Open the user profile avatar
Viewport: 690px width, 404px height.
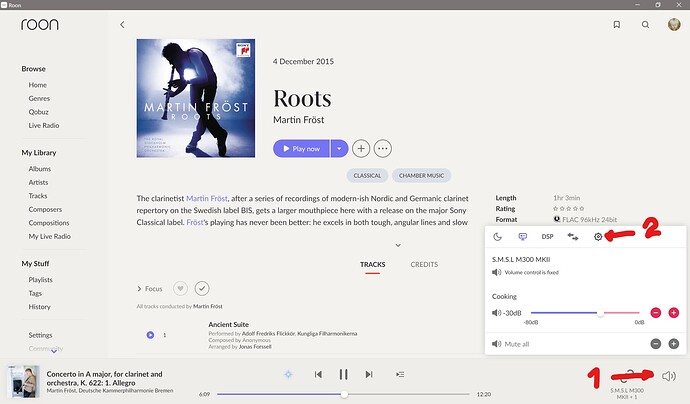click(674, 24)
